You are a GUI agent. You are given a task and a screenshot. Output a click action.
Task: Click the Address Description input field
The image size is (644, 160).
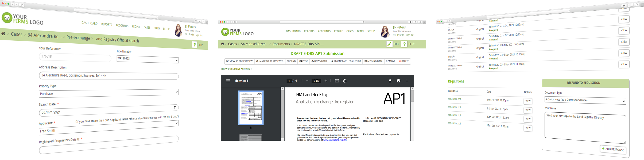pyautogui.click(x=109, y=76)
